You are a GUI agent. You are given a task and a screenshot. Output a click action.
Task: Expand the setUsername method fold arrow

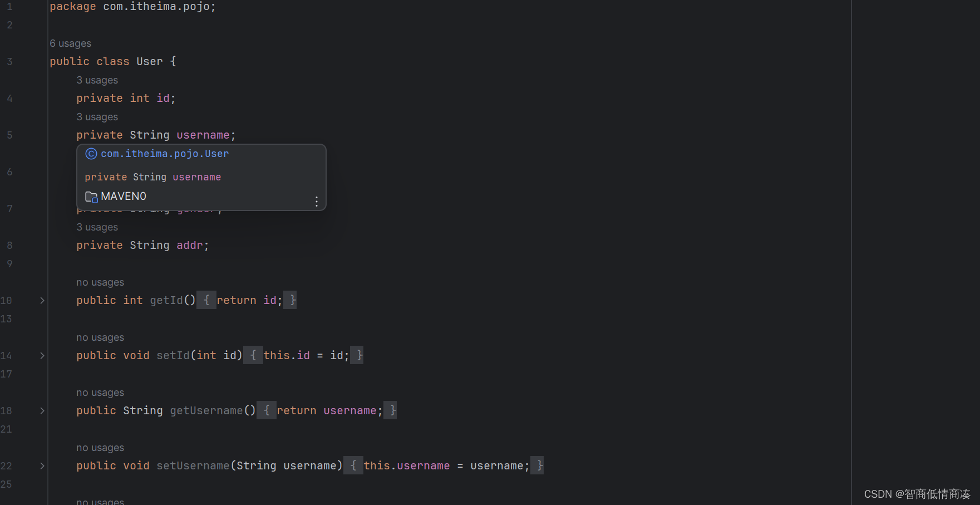pos(42,465)
